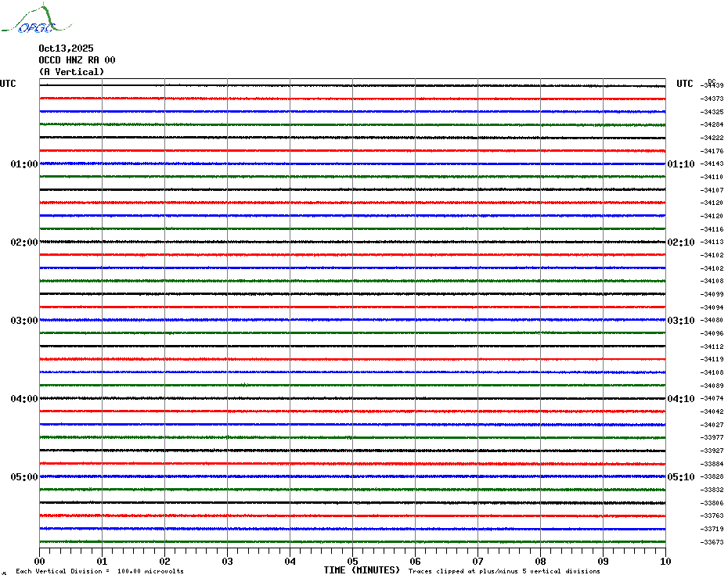
Task: Click the 05:00 hour label on left
Action: pyautogui.click(x=23, y=477)
